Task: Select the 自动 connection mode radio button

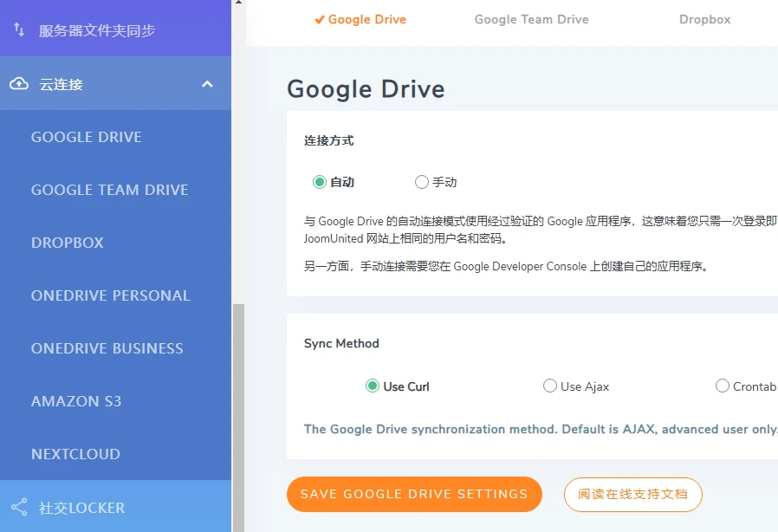Action: (320, 182)
